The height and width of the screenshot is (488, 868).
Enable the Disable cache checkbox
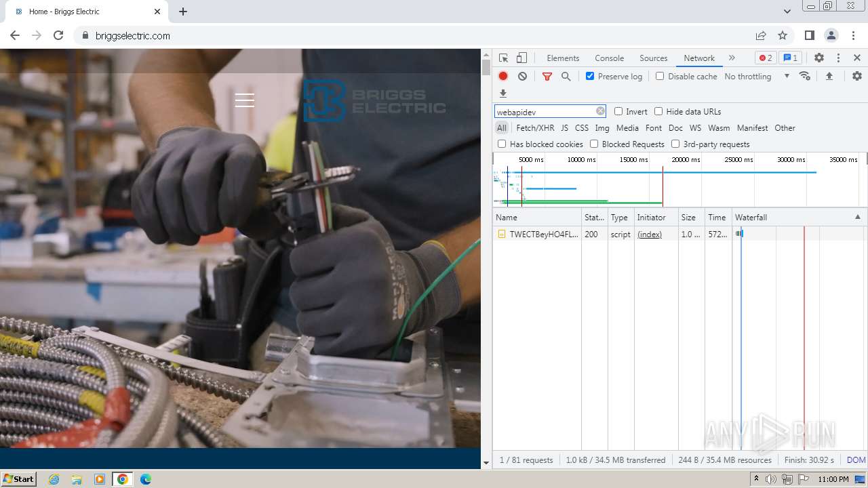tap(660, 76)
